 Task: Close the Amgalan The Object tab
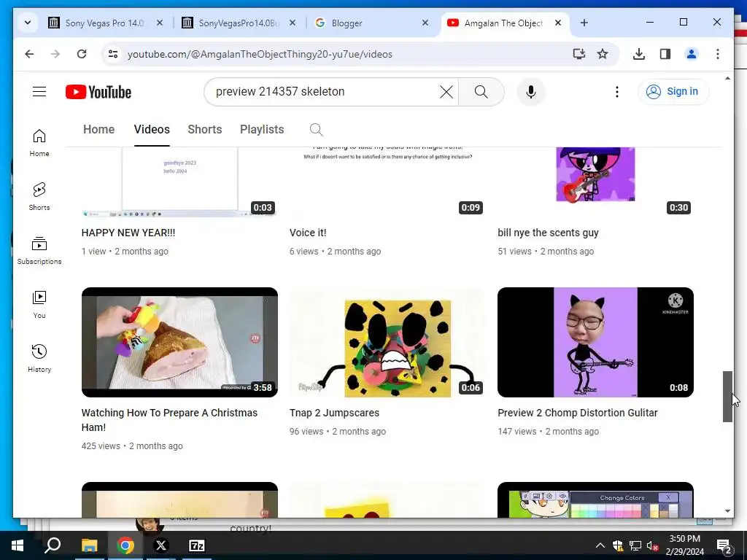[558, 23]
